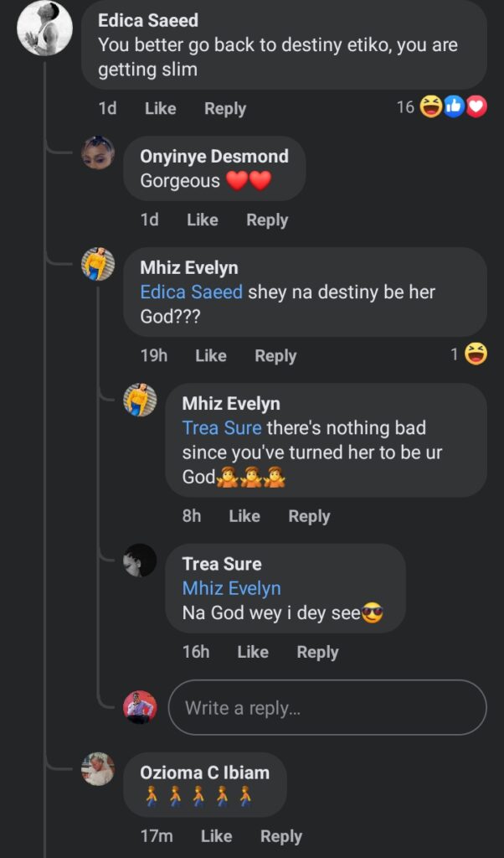The image size is (504, 858).
Task: Like Trea Sure's reply
Action: point(252,652)
